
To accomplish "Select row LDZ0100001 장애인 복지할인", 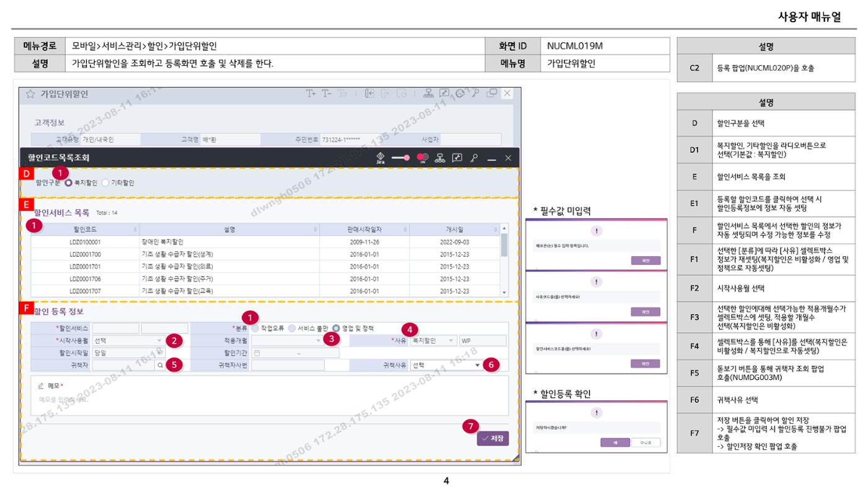I will [x=266, y=242].
